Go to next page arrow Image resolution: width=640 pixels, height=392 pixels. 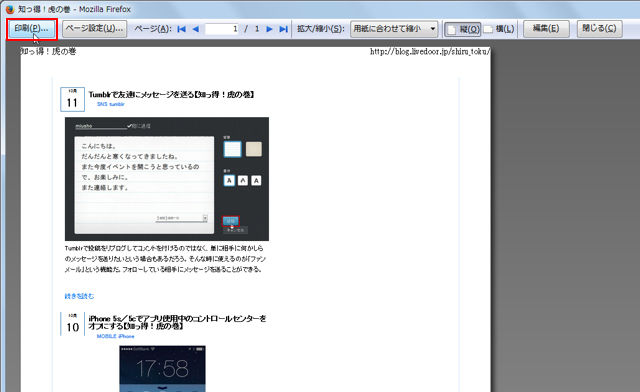269,29
